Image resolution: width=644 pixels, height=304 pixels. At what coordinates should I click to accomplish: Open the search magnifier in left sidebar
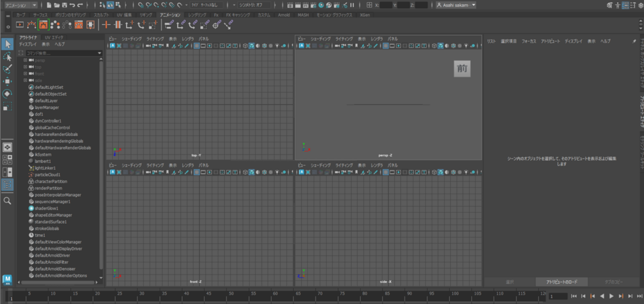coord(7,201)
